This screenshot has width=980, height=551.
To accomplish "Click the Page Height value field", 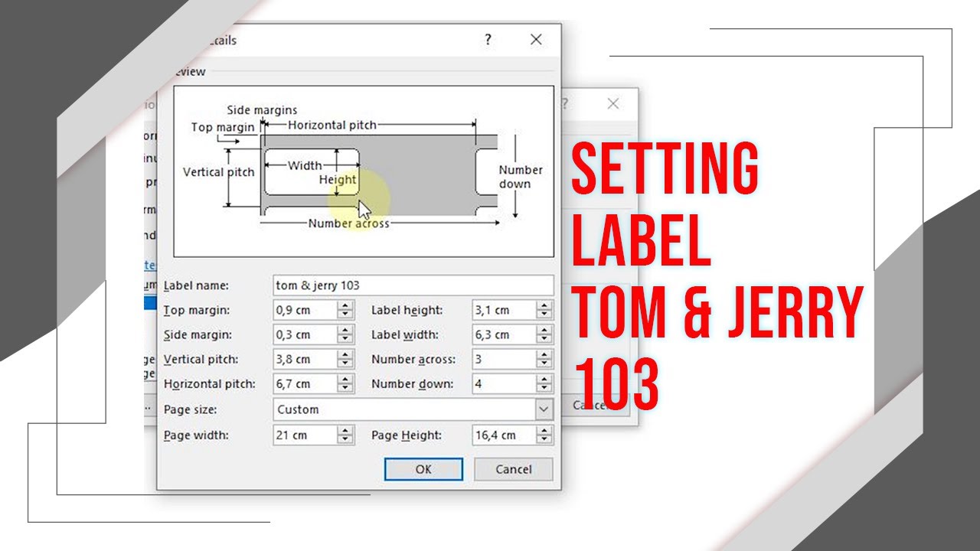I will click(504, 435).
